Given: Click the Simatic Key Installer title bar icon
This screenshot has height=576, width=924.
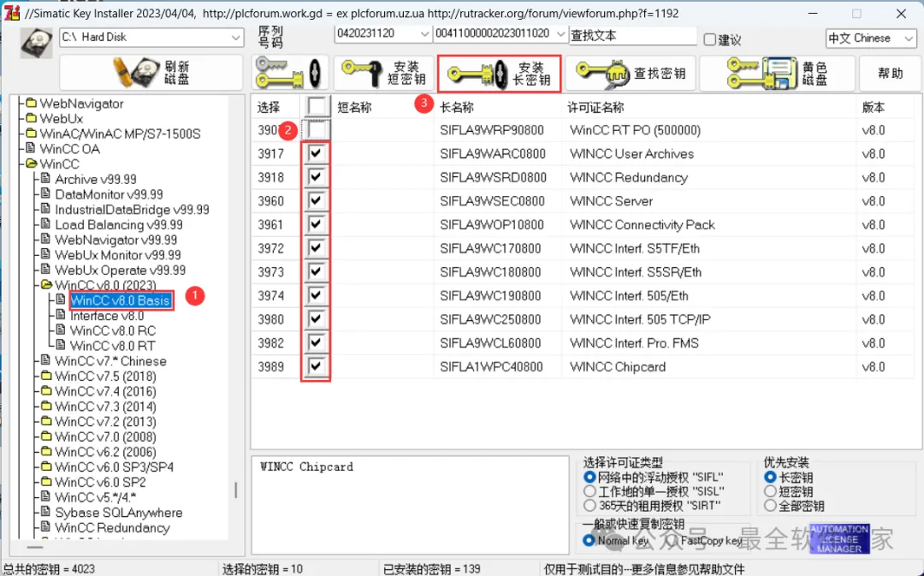Looking at the screenshot, I should 12,13.
